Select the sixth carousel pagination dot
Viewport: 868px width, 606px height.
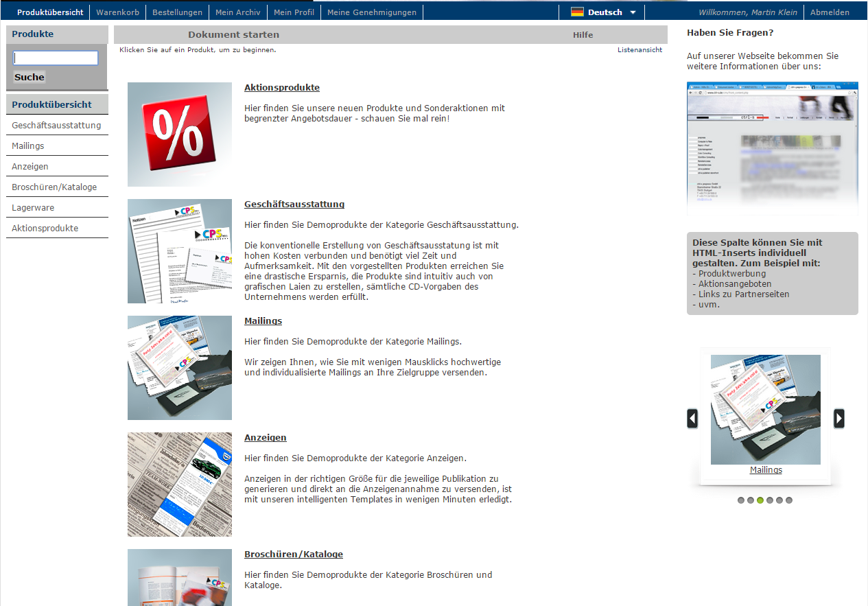(789, 500)
